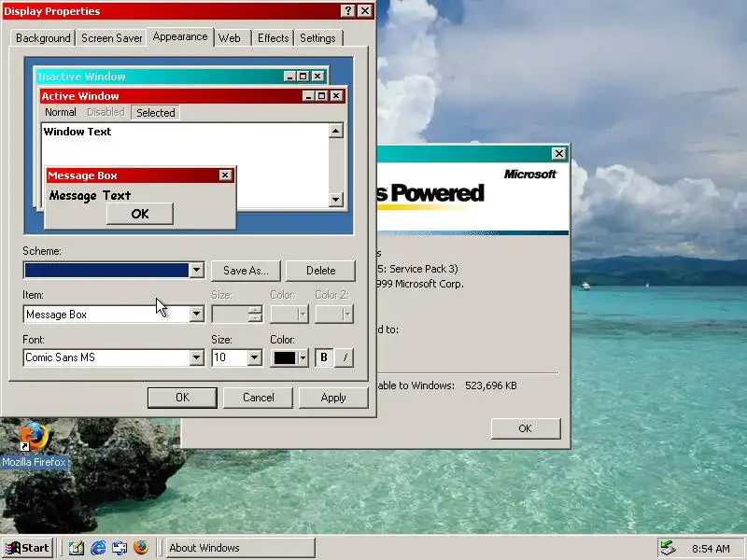Click the OK button in preview message box

pos(139,214)
